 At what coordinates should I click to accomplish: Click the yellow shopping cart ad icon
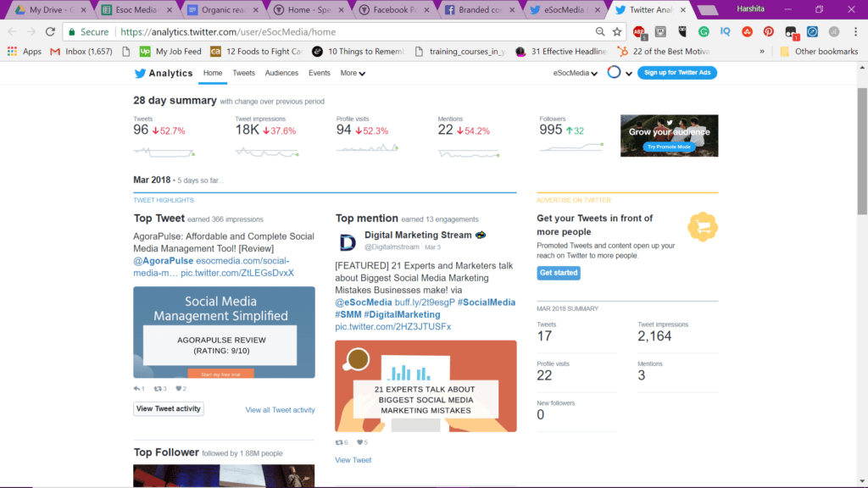(x=703, y=226)
